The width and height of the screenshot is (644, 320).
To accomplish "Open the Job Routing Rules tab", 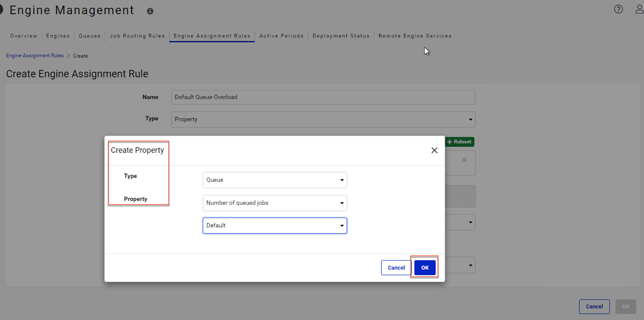I will (x=137, y=36).
